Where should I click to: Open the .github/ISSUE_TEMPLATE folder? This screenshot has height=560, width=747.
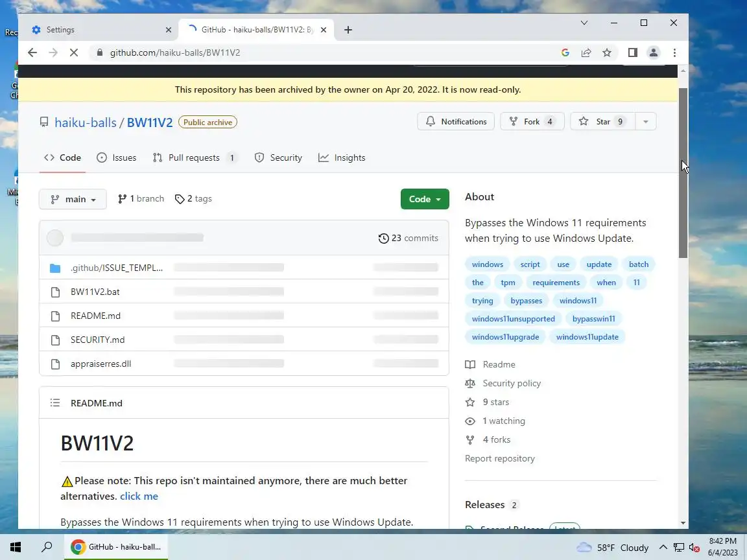117,268
